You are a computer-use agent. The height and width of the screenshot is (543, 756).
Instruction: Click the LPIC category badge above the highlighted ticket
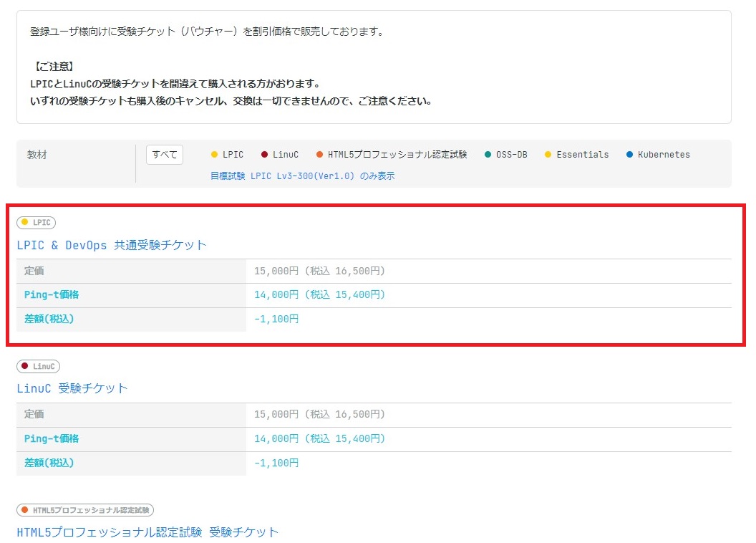point(37,222)
